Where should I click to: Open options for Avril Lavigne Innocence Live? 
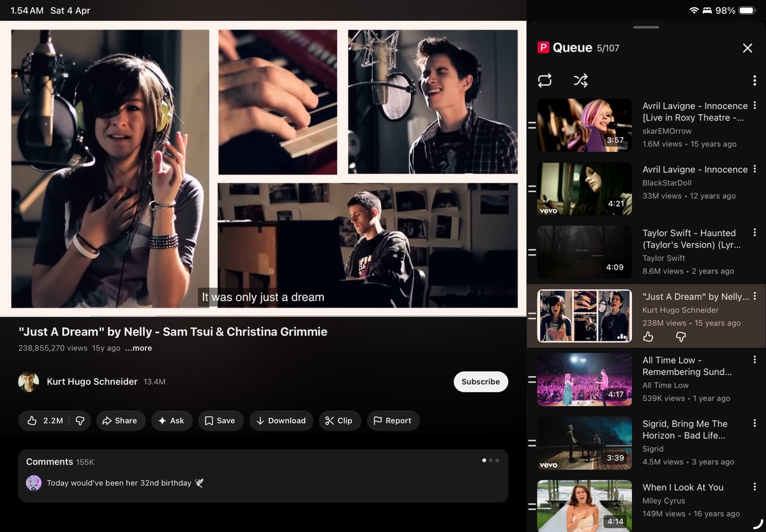(755, 106)
